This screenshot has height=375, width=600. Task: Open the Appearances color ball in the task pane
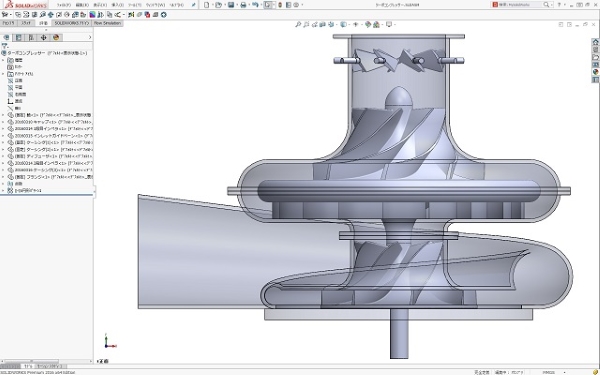point(595,72)
